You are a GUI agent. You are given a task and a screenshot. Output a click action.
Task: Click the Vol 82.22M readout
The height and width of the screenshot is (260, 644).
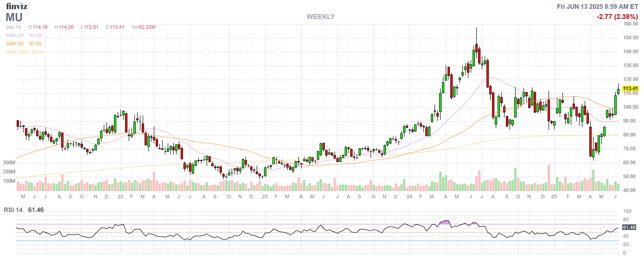tap(143, 27)
